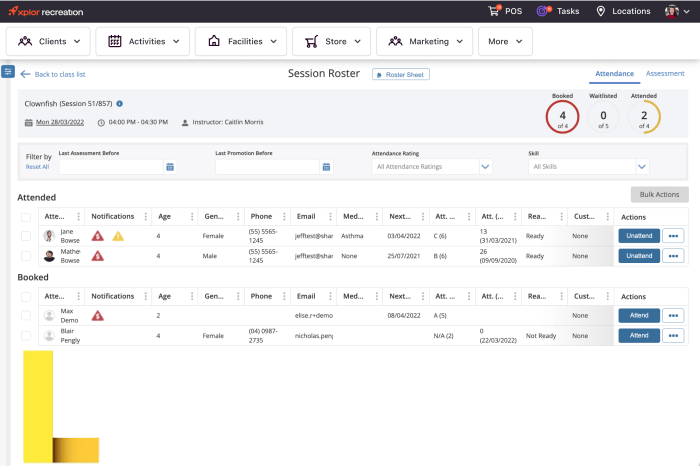The width and height of the screenshot is (700, 466).
Task: Open more actions for Max Demo
Action: (x=673, y=316)
